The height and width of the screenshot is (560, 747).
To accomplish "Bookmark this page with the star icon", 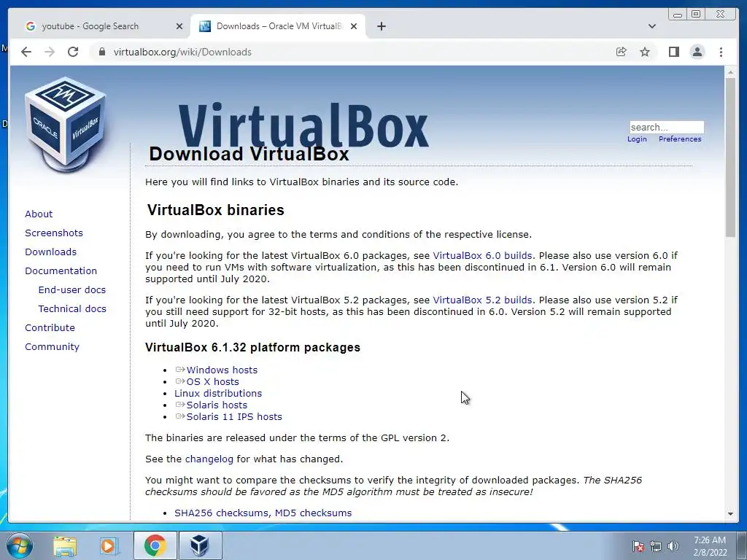I will [645, 52].
